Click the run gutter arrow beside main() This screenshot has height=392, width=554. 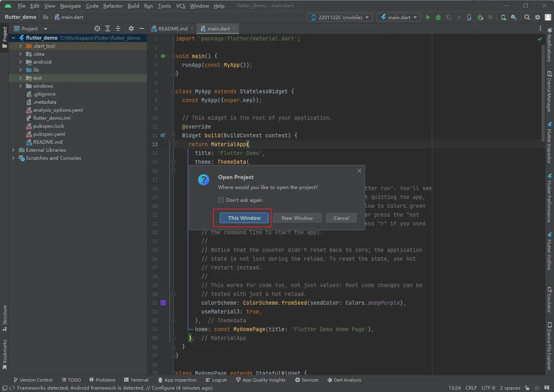163,56
